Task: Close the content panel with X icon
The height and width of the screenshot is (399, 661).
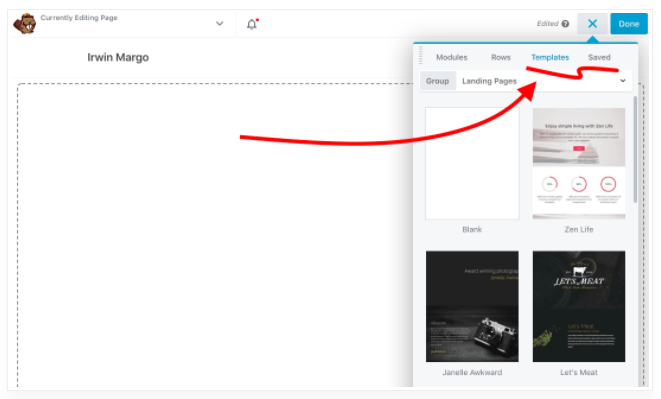Action: tap(592, 24)
